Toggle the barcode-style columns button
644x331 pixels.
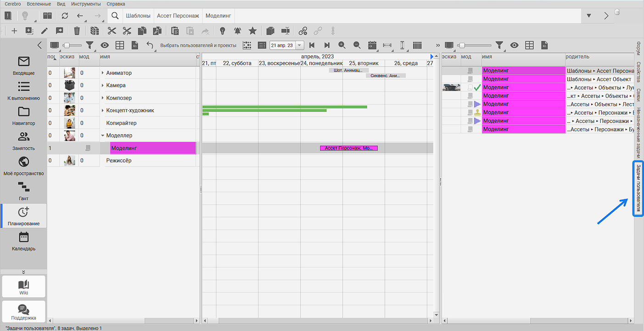(x=417, y=45)
